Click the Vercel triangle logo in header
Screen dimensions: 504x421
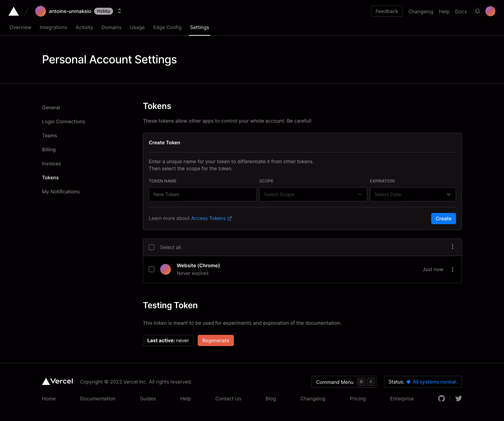[14, 11]
